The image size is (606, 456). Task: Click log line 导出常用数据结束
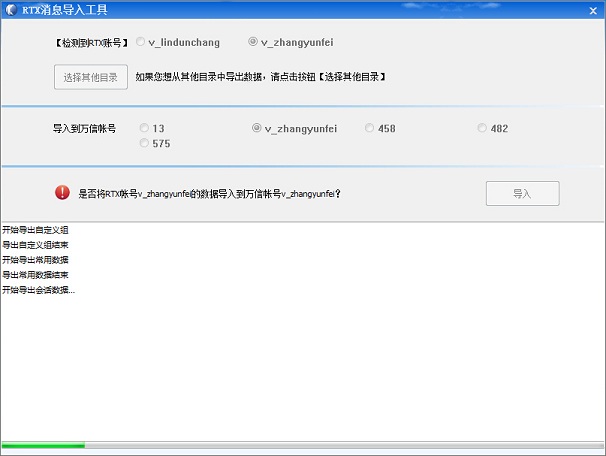35,275
